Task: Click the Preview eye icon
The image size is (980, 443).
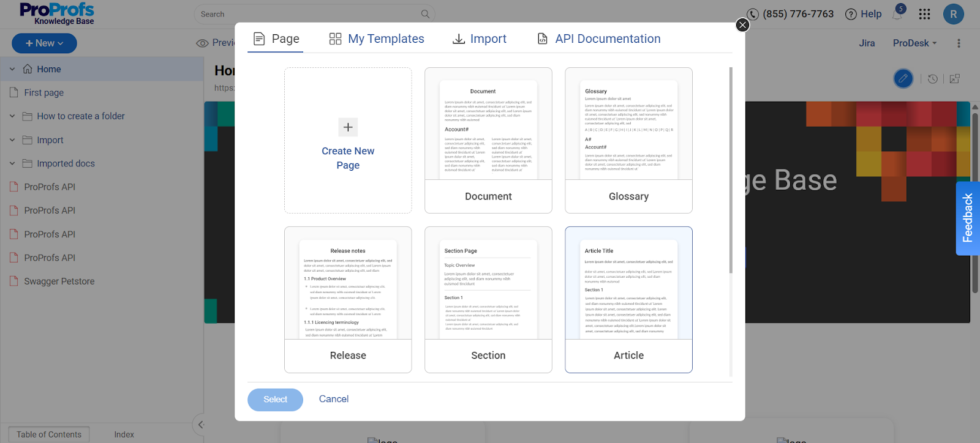Action: coord(202,43)
